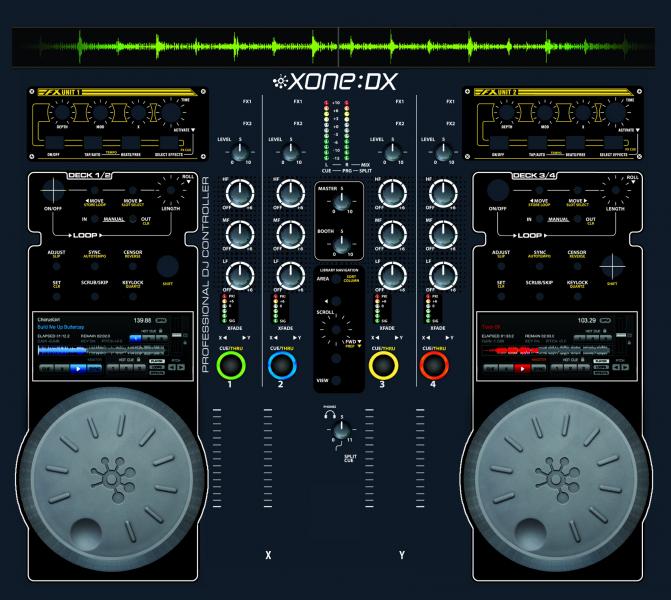The height and width of the screenshot is (600, 671).
Task: Toggle KEYLOCK on Deck 1/2
Action: point(133,296)
